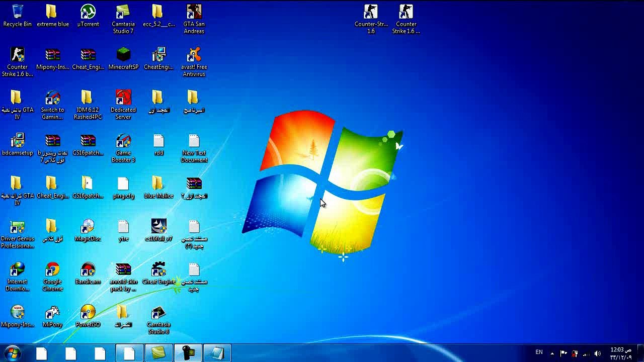Select the ping.cfg file
Screen dimensions: 644x362
(x=123, y=188)
